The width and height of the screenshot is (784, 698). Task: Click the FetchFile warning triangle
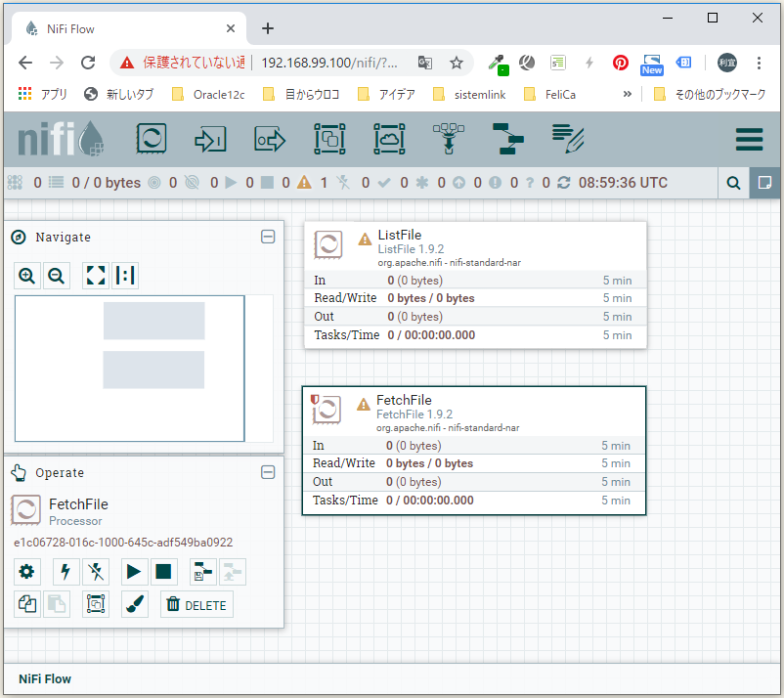click(364, 404)
